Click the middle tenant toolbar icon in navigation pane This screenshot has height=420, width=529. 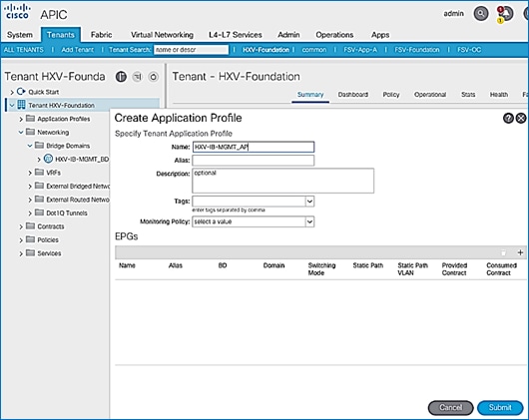(x=138, y=77)
